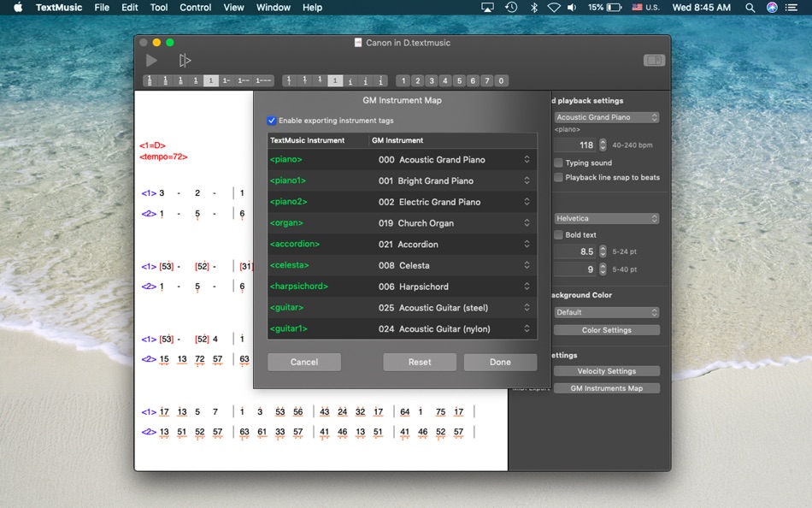The height and width of the screenshot is (508, 812).
Task: Open the Control menu
Action: tap(195, 7)
